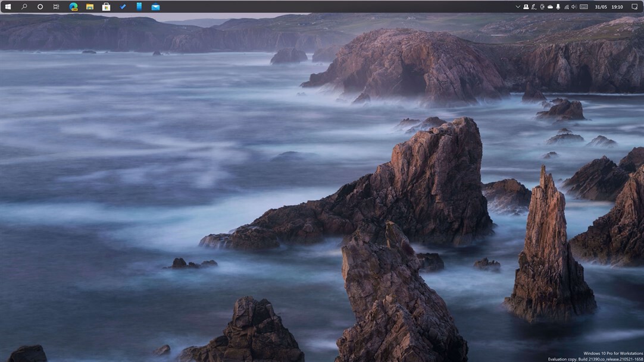Image resolution: width=644 pixels, height=362 pixels.
Task: Open File Explorer from the taskbar
Action: 89,7
